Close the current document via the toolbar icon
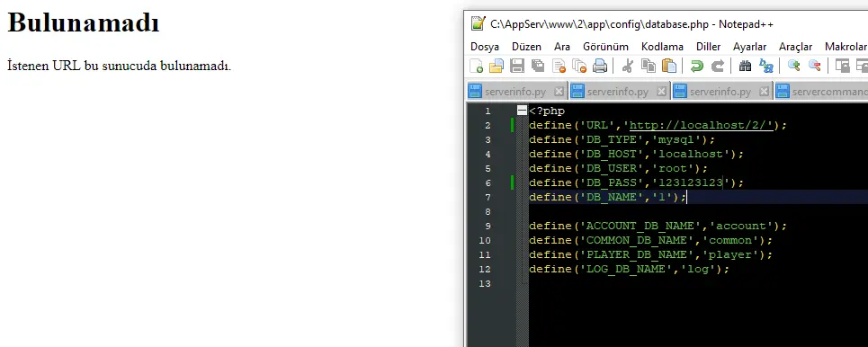 coord(559,66)
